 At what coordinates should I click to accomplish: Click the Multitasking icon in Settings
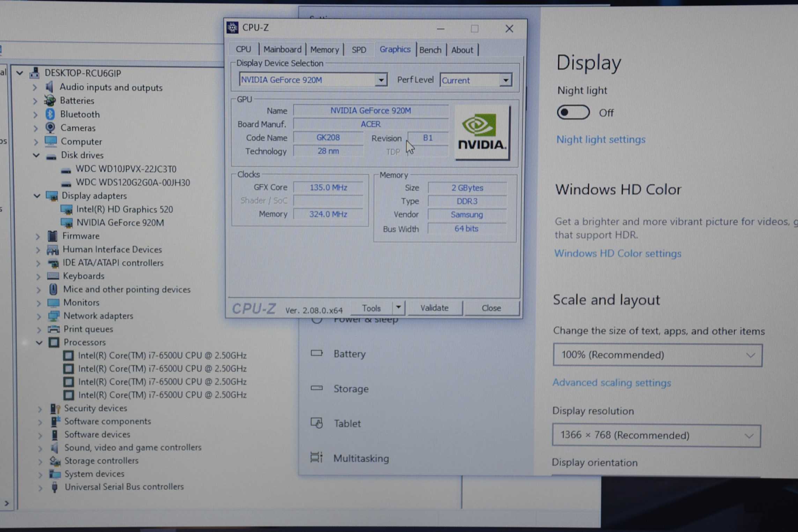pyautogui.click(x=317, y=458)
